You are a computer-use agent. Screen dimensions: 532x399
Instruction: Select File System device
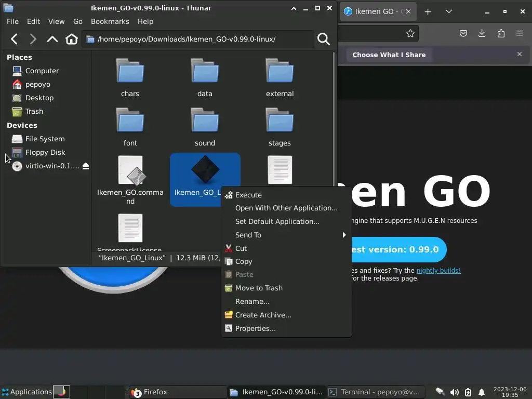click(x=46, y=139)
